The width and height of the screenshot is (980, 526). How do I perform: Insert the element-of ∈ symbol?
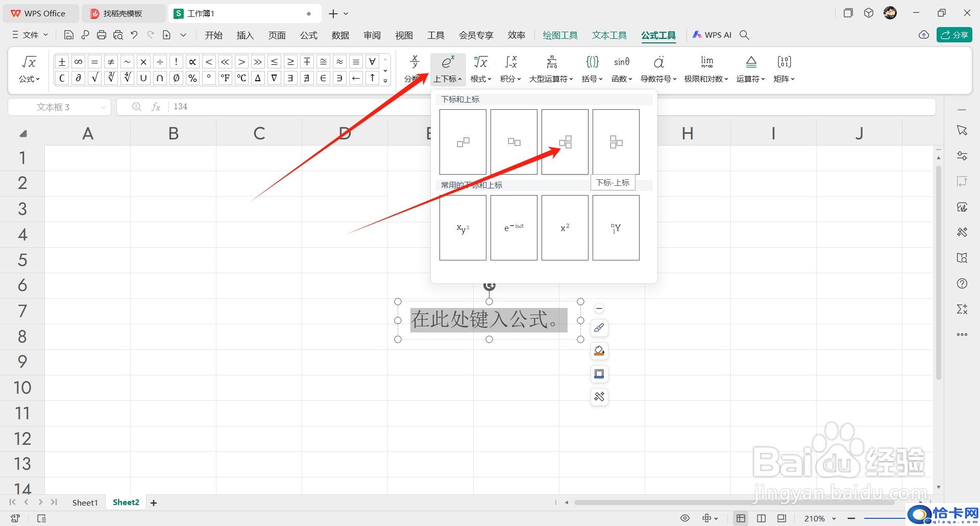pyautogui.click(x=323, y=78)
